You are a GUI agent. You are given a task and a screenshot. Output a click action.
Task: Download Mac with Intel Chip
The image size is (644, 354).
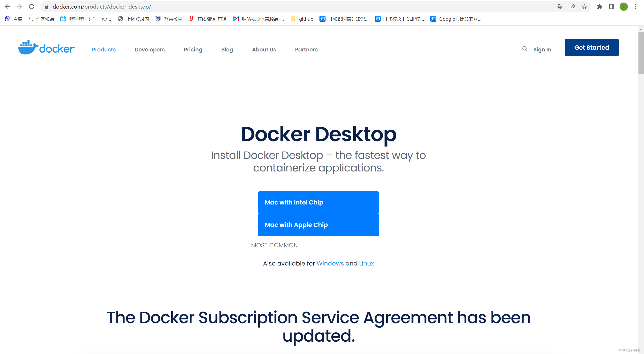click(x=318, y=202)
